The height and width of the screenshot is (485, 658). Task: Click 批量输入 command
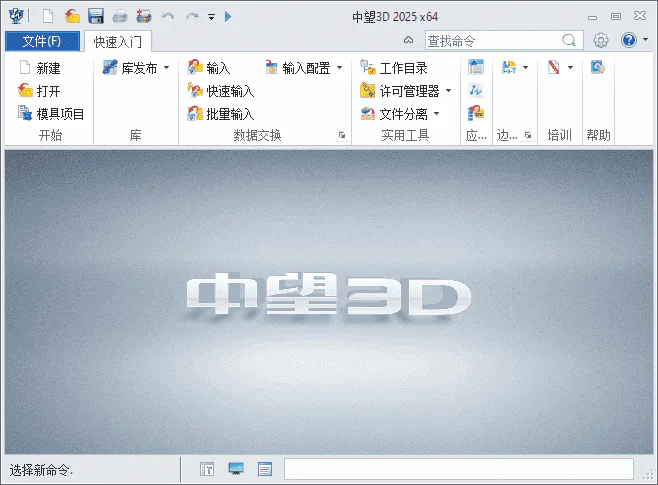tap(221, 113)
